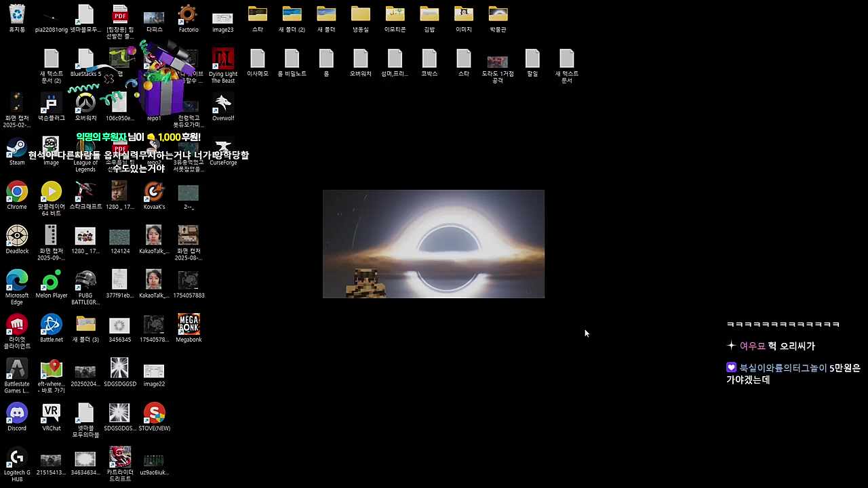Click the 휴지통 recycle bin icon
Image resolution: width=868 pixels, height=488 pixels.
tap(17, 15)
